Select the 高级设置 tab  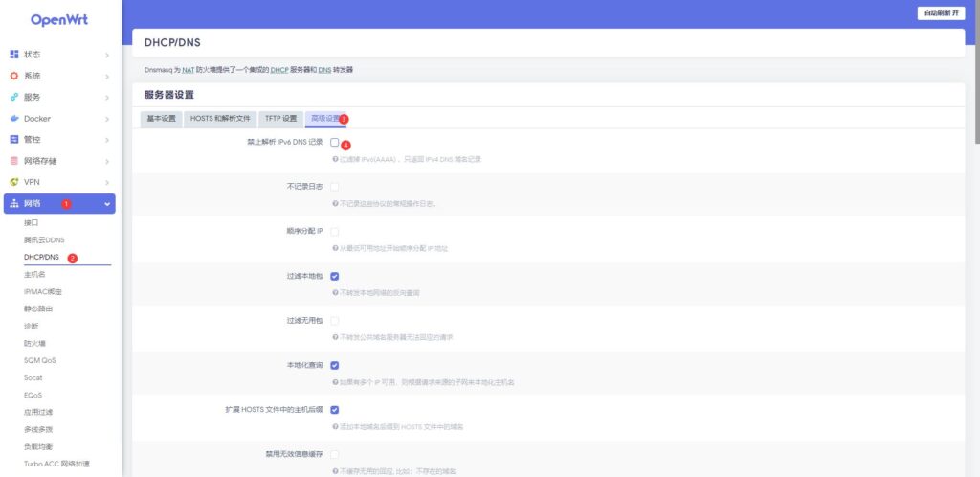(326, 119)
